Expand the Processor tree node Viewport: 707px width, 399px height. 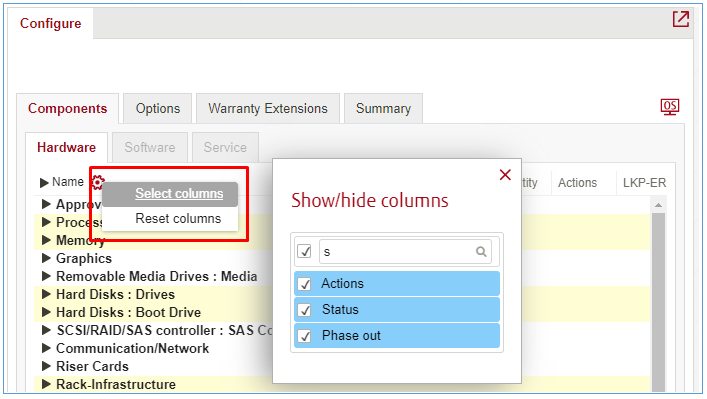[x=46, y=222]
